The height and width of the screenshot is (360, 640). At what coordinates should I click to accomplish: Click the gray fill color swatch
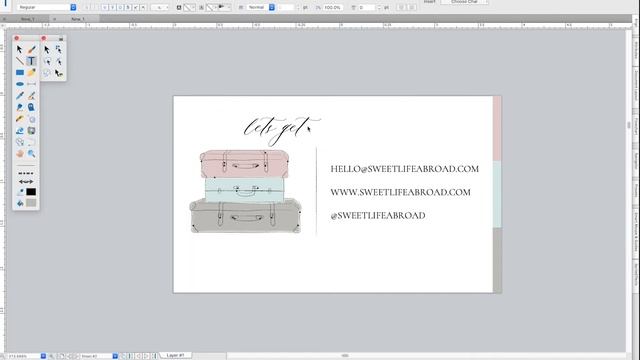31,203
